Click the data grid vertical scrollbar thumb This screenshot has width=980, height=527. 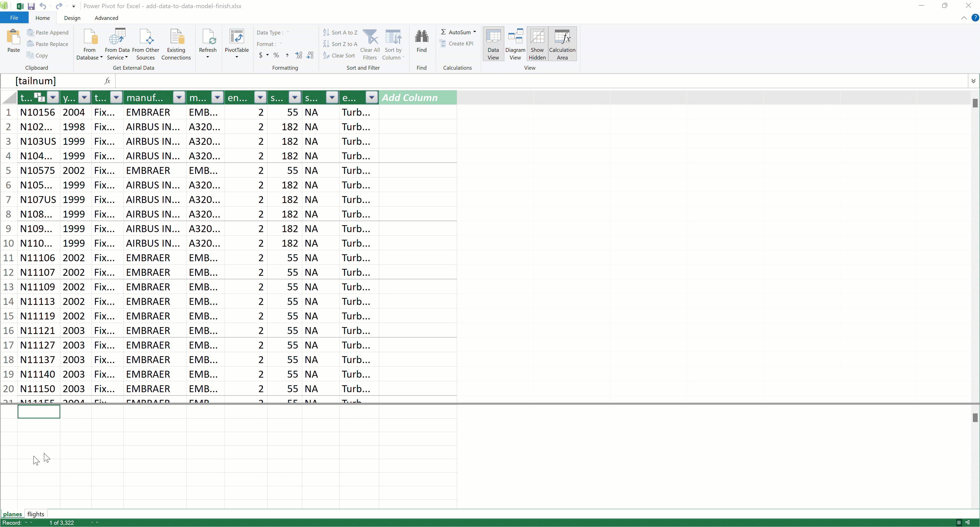(x=975, y=103)
